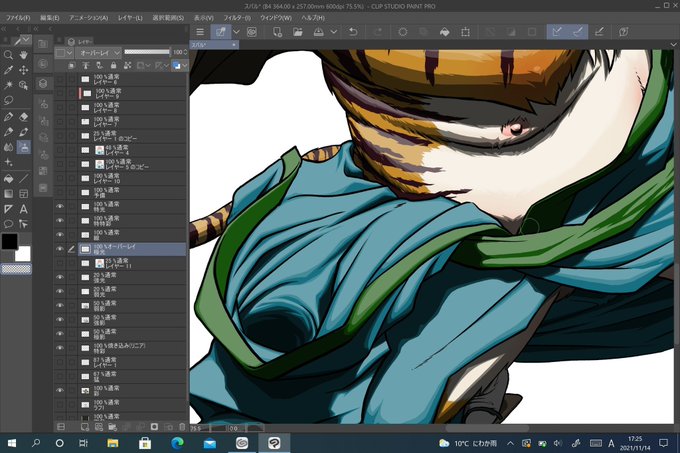
Task: Select the Auto select magic wand tool
Action: 8,85
